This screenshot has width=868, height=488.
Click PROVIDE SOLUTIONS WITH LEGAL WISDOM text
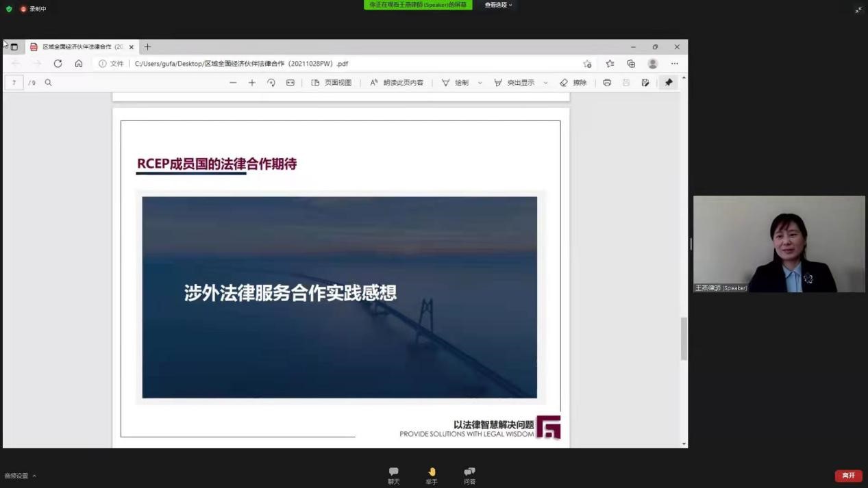[x=467, y=434]
